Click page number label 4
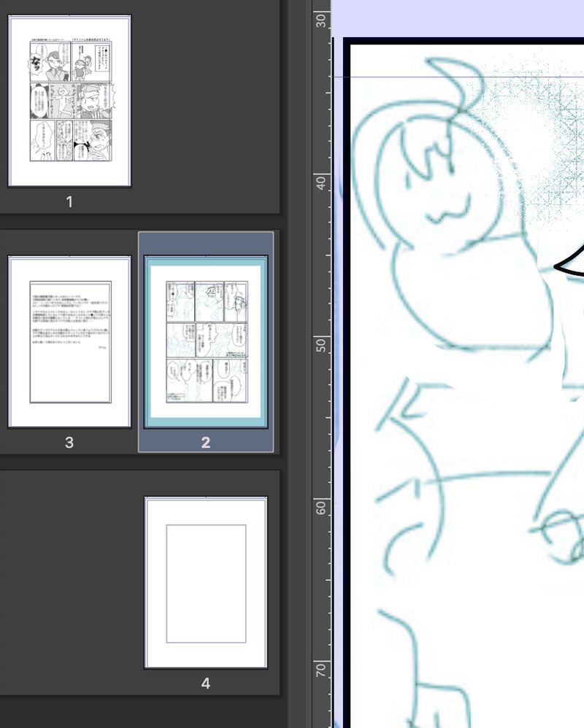Viewport: 584px width, 728px height. (206, 683)
